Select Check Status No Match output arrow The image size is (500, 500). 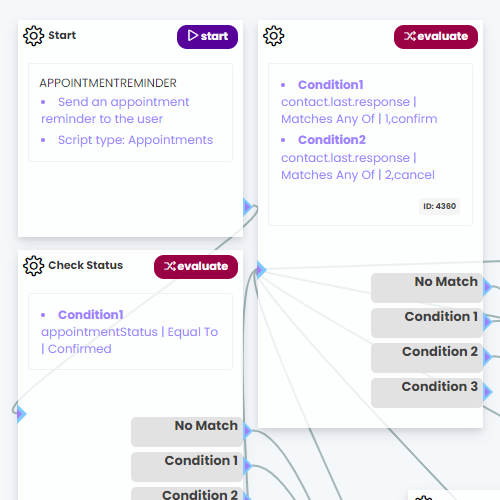[x=248, y=431]
